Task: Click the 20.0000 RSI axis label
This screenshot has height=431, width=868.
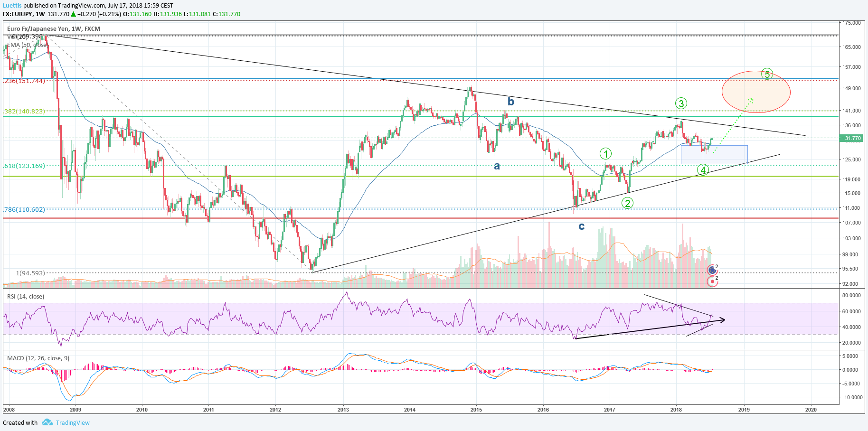Action: pyautogui.click(x=851, y=343)
